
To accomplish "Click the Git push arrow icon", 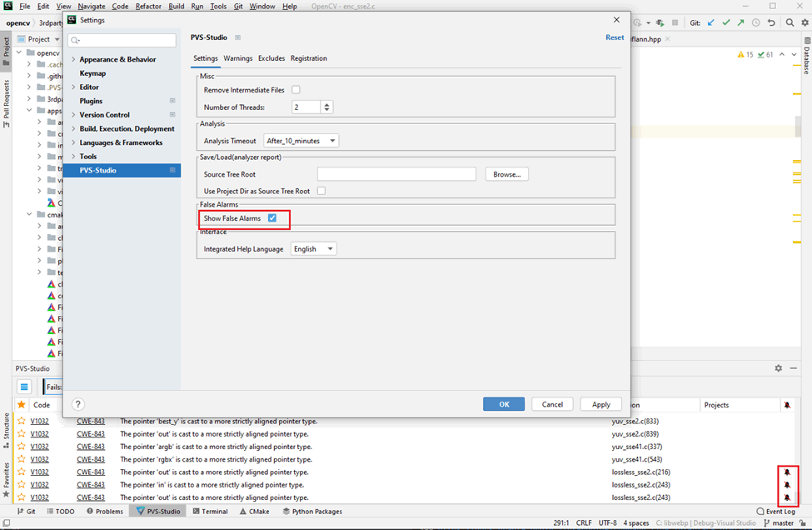I will click(x=741, y=22).
